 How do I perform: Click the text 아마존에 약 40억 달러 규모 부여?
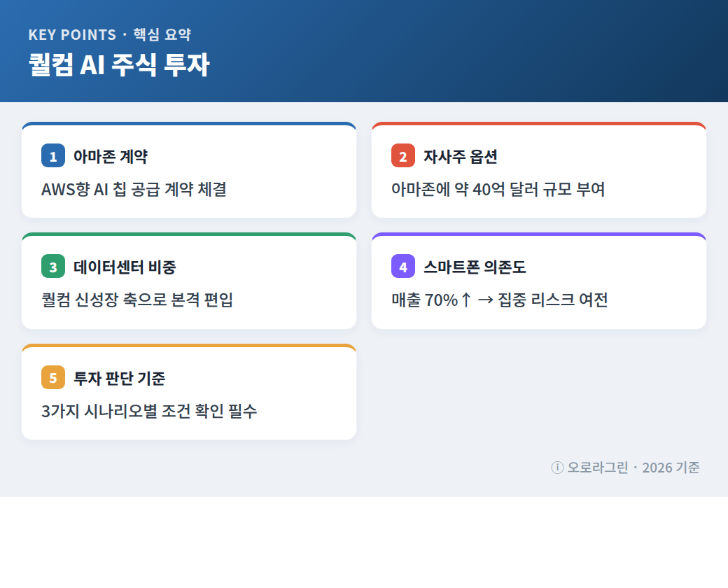(498, 189)
